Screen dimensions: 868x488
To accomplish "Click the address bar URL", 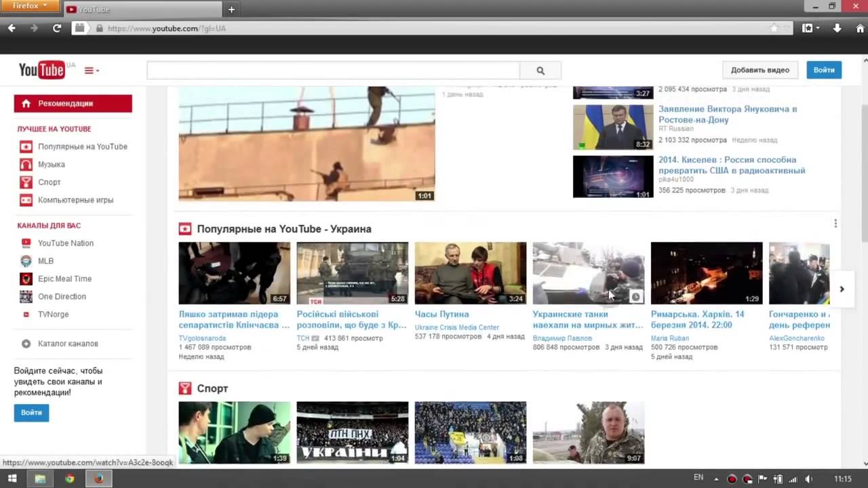I will click(167, 28).
